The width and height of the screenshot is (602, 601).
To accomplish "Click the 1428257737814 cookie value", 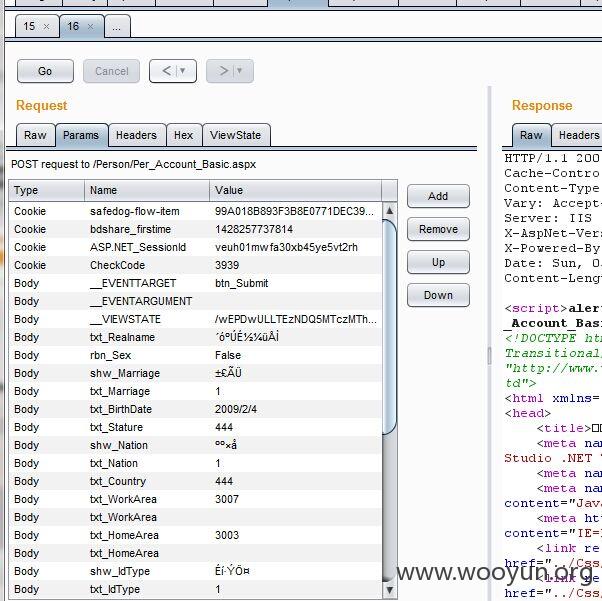I will pyautogui.click(x=254, y=229).
